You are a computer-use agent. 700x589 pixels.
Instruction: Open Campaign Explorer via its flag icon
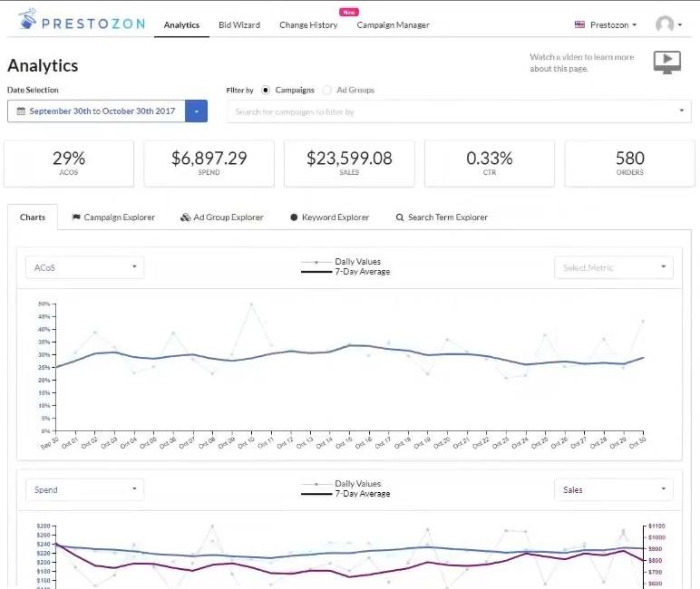(x=76, y=217)
